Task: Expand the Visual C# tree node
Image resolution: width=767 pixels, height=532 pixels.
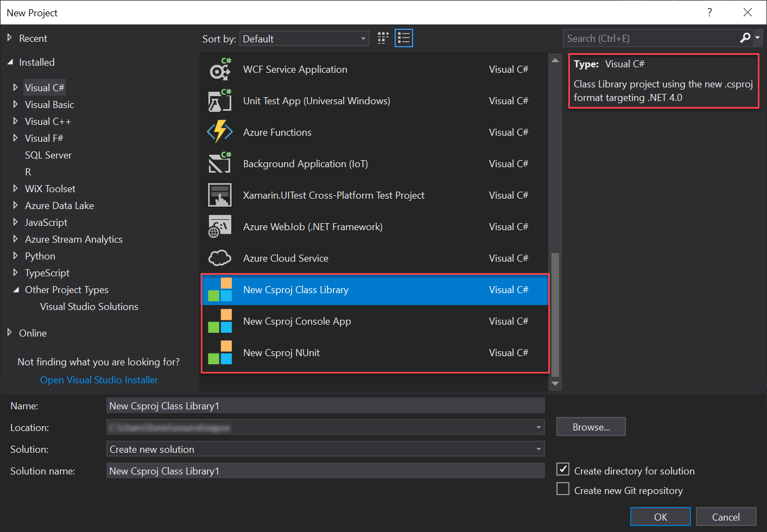Action: pyautogui.click(x=15, y=87)
